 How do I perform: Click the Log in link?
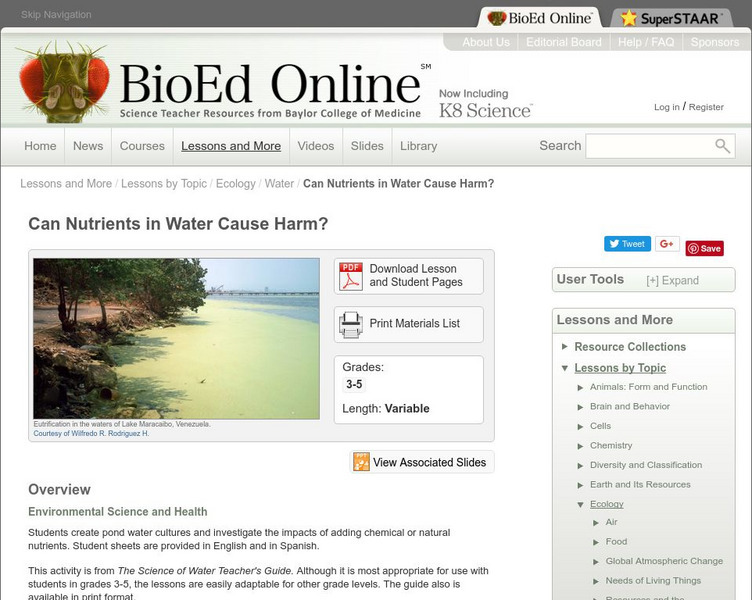[667, 107]
